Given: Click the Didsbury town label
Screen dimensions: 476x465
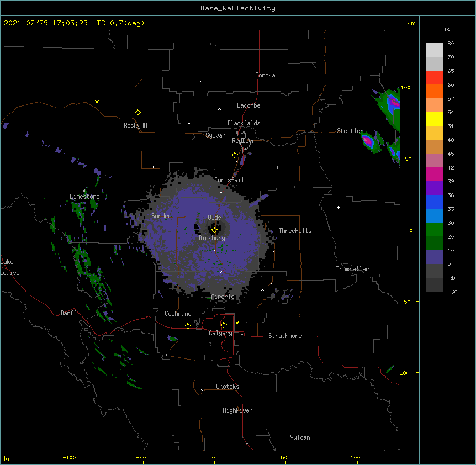Looking at the screenshot, I should click(x=212, y=238).
